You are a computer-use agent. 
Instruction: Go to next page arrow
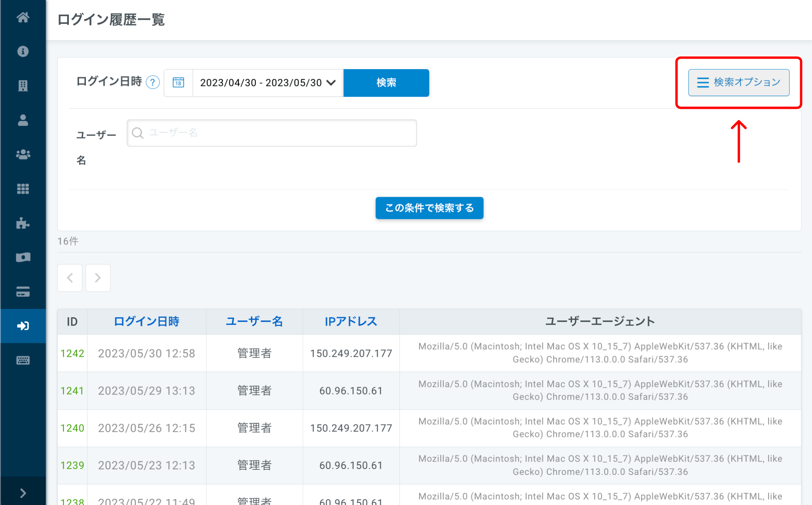[x=98, y=278]
